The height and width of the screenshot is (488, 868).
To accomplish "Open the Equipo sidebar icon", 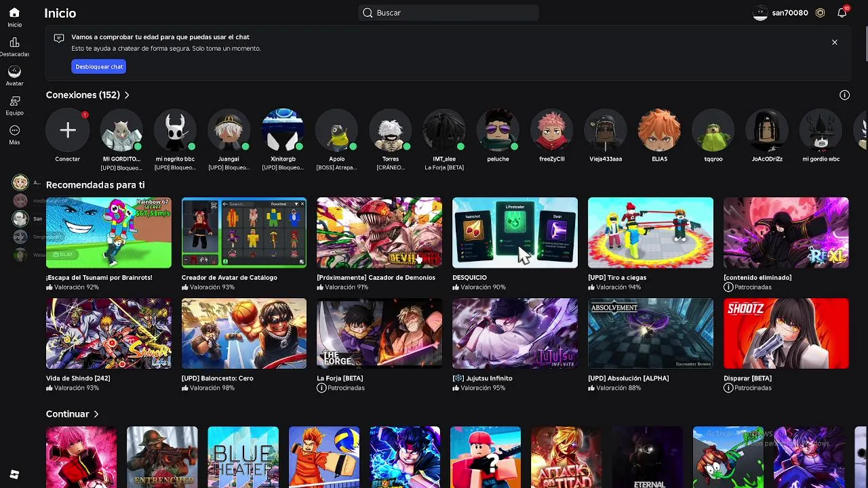I will pyautogui.click(x=14, y=101).
